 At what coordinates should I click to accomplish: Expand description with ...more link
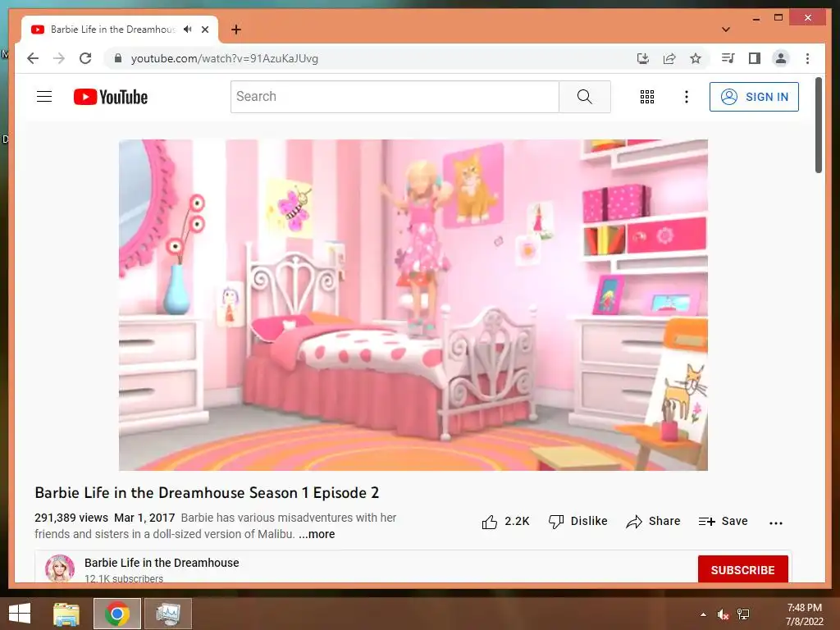pos(317,534)
